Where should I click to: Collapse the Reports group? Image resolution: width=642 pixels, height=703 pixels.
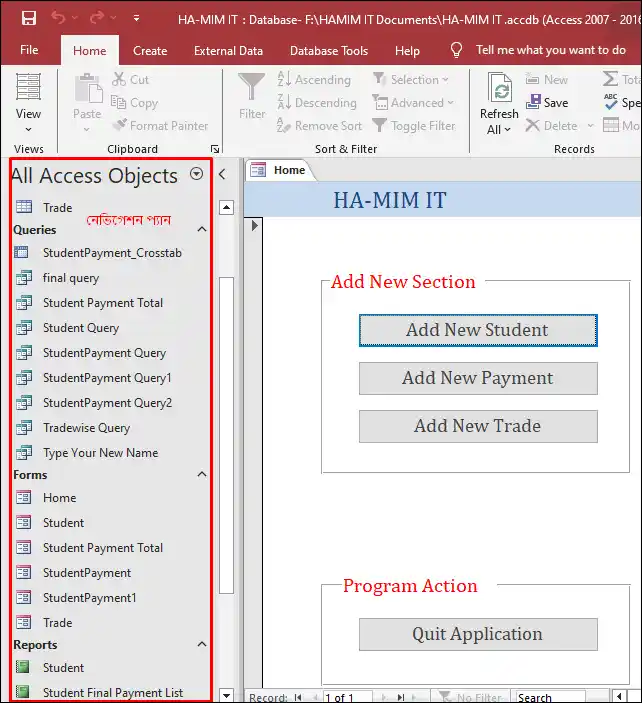[x=202, y=644]
